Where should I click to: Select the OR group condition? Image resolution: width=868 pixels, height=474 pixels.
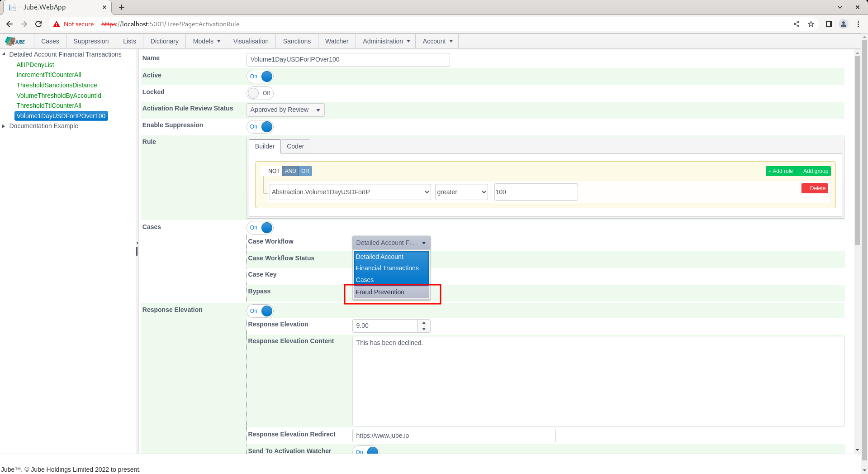tap(305, 171)
